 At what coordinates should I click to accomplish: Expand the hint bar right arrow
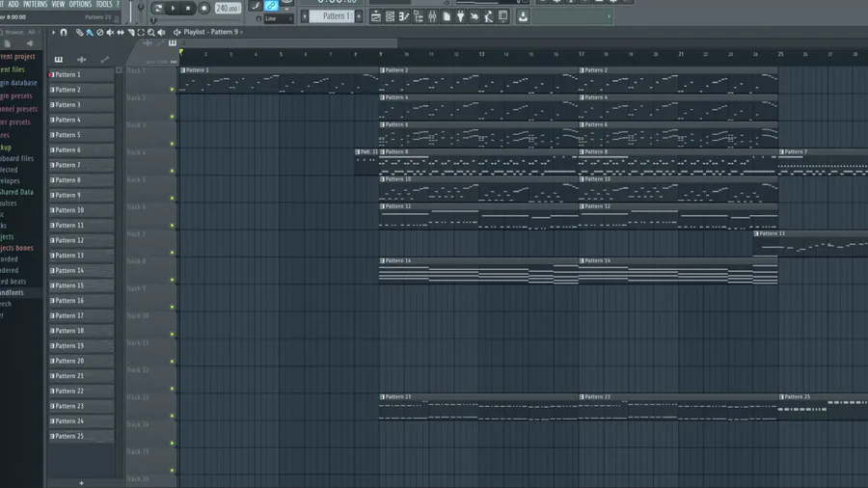point(609,16)
